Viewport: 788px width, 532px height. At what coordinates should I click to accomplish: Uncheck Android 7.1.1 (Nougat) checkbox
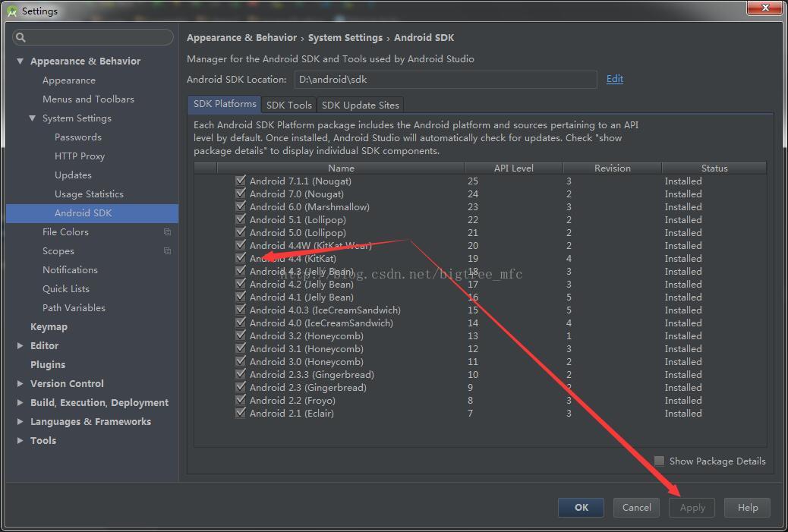(241, 181)
